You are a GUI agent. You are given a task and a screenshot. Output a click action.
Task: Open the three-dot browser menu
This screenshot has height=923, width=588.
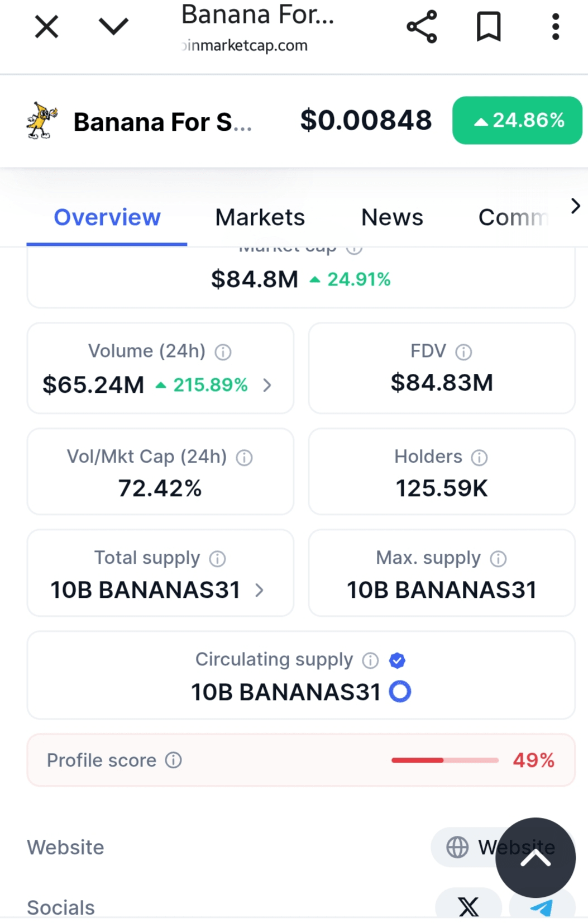[555, 26]
